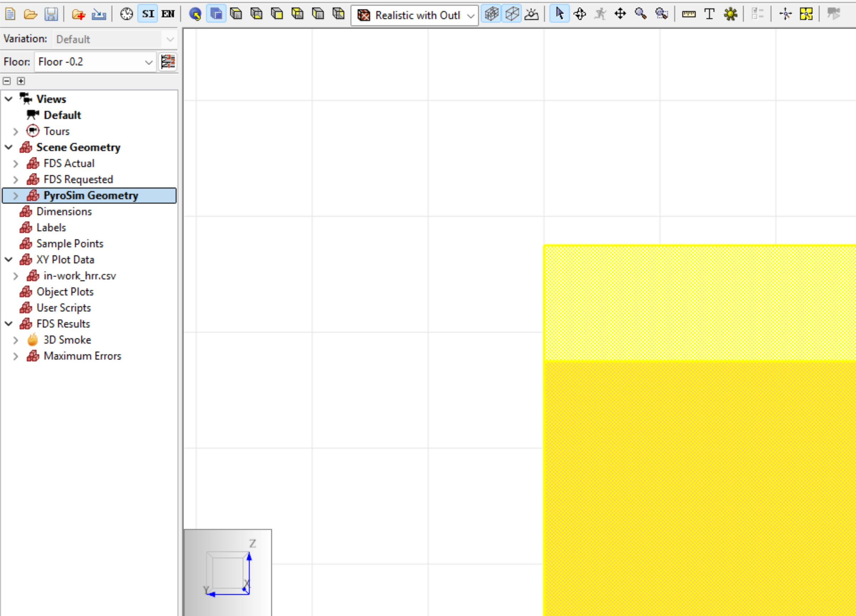Image resolution: width=856 pixels, height=616 pixels.
Task: Select the cube view with yellow top face
Action: point(236,14)
